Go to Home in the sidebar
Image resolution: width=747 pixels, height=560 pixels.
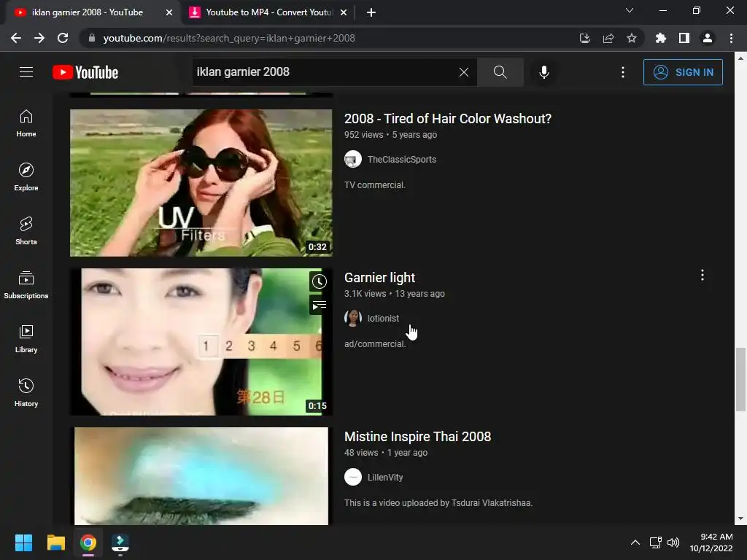(x=26, y=122)
